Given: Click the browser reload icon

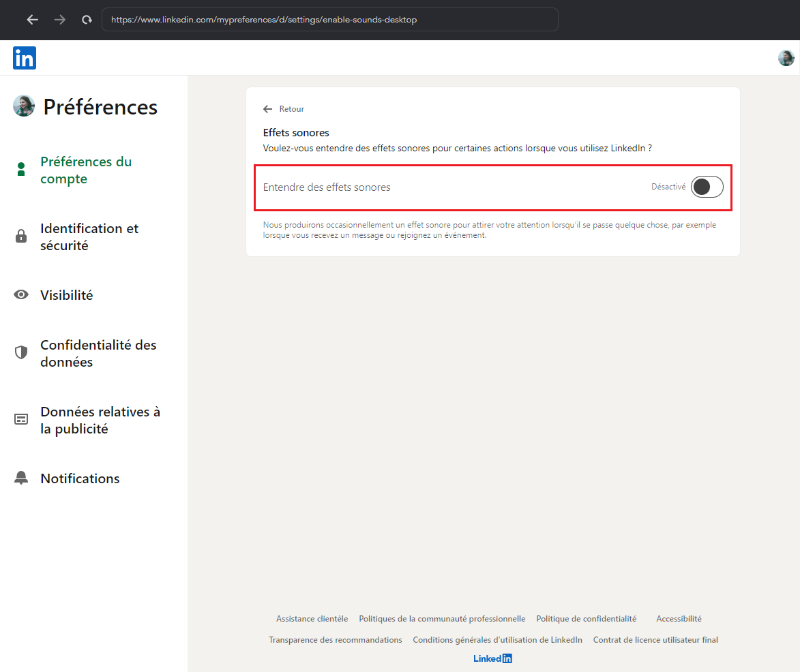Looking at the screenshot, I should [87, 20].
